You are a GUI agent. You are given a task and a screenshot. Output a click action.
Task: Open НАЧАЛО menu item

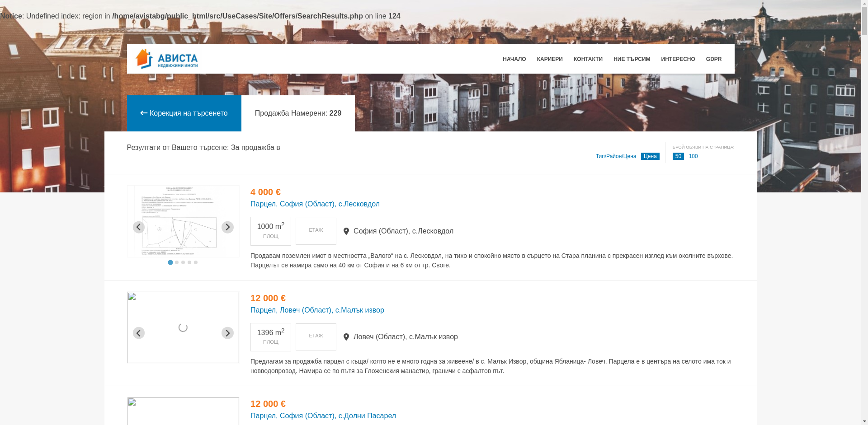click(514, 59)
